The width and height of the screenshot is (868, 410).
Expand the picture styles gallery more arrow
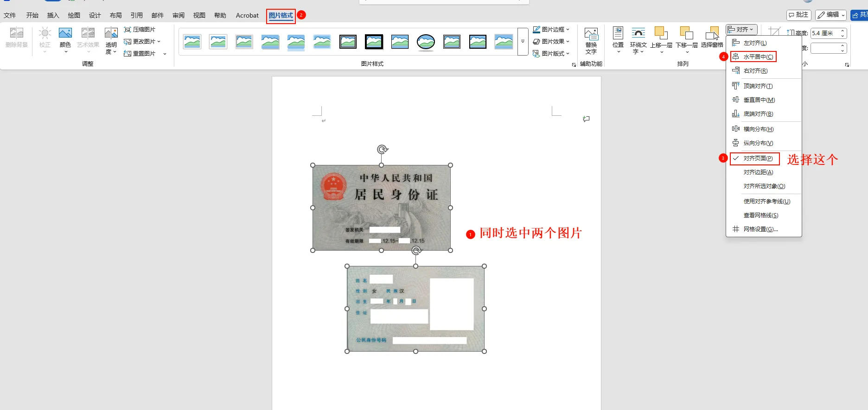[x=523, y=42]
